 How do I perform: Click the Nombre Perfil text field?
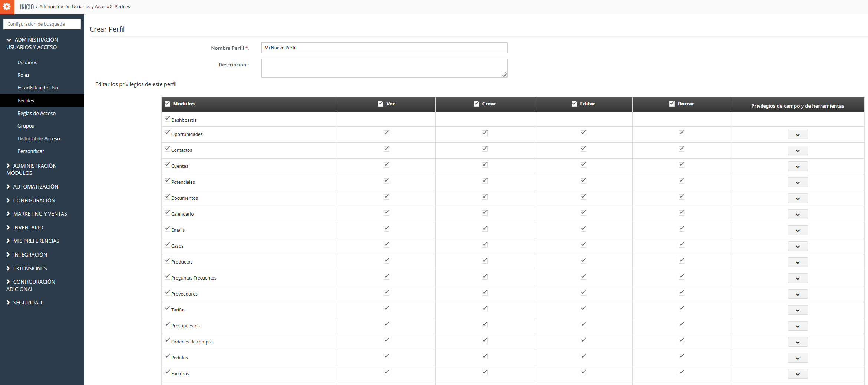pos(384,48)
